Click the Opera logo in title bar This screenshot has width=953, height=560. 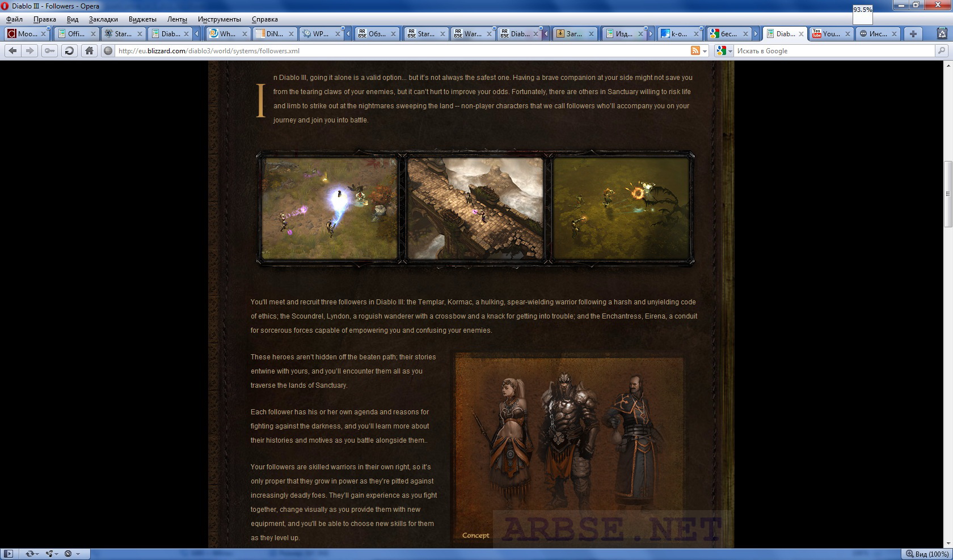[x=5, y=6]
